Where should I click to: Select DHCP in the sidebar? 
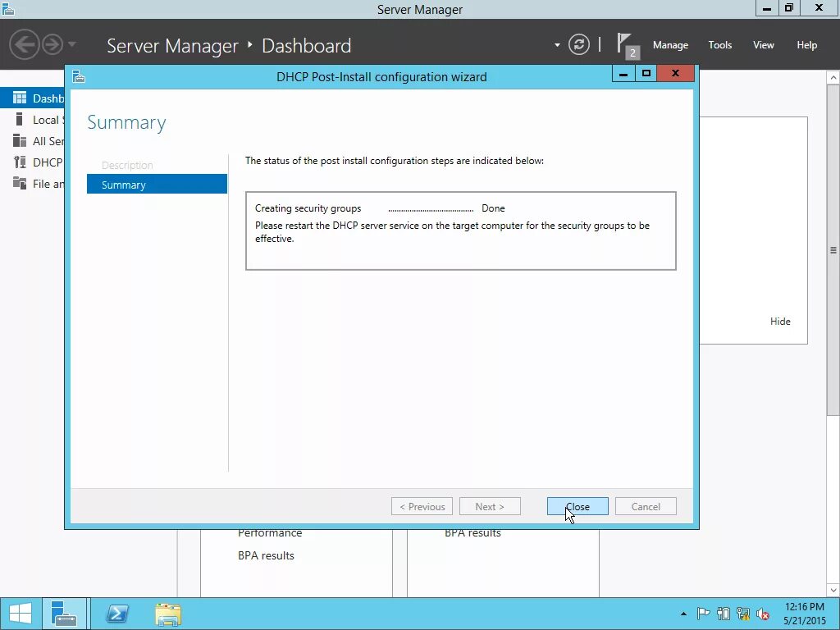(32, 162)
